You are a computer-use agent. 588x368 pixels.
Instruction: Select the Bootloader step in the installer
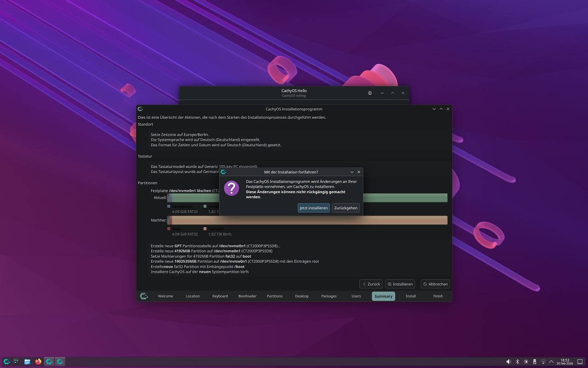[247, 296]
